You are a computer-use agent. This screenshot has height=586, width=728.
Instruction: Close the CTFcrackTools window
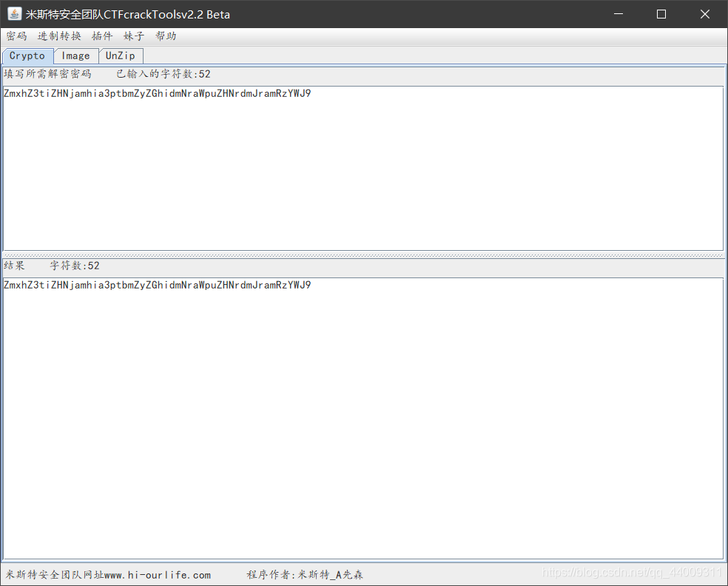[x=705, y=14]
